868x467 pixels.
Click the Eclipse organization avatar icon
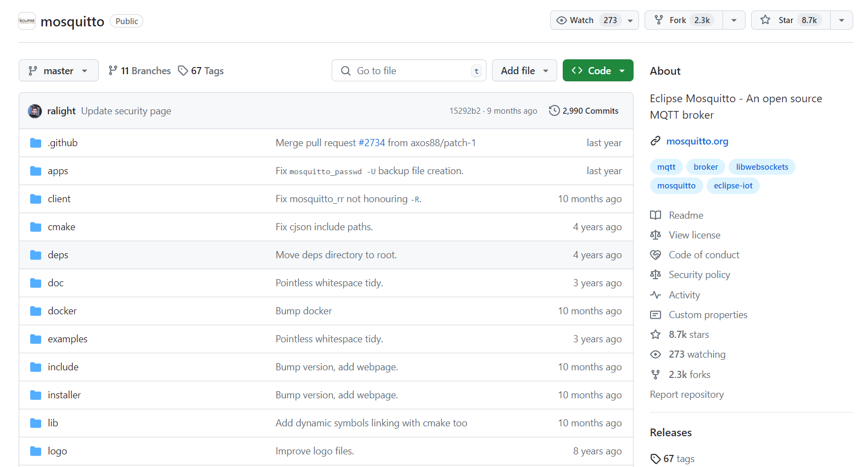click(x=27, y=21)
